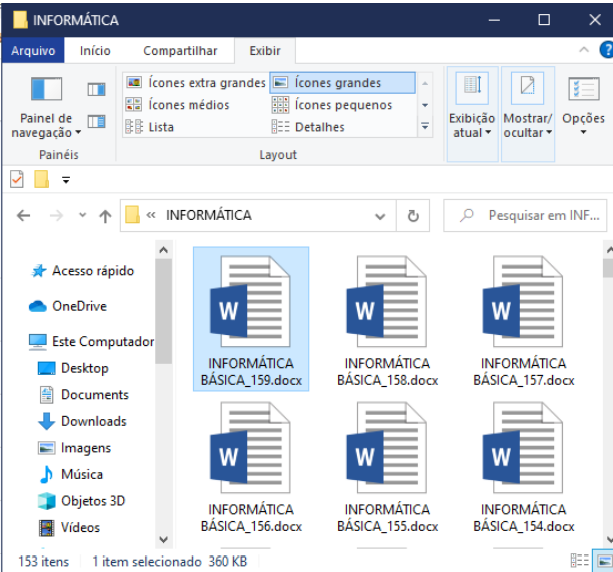The height and width of the screenshot is (572, 613).
Task: Click the layout gallery down arrow
Action: coord(425,105)
